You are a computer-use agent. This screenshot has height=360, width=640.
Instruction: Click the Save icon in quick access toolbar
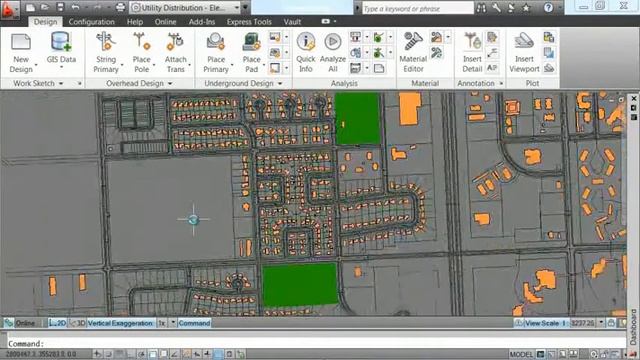click(x=60, y=7)
